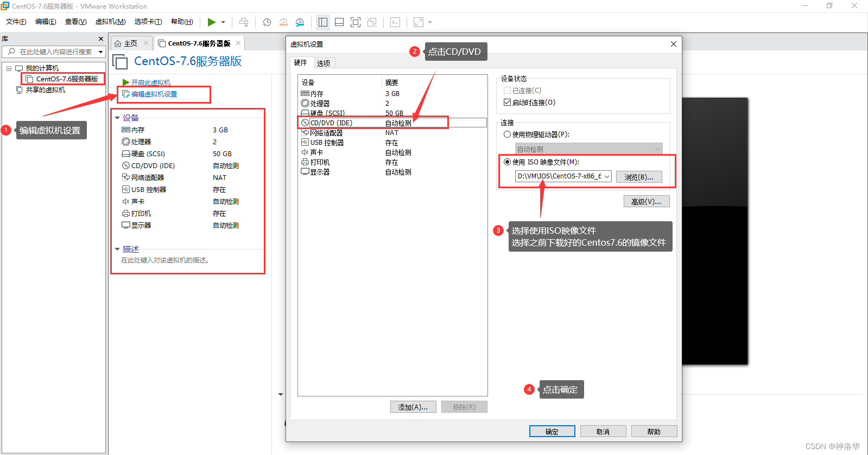Select 显示器 row in hardware list
This screenshot has height=455, width=868.
point(392,172)
